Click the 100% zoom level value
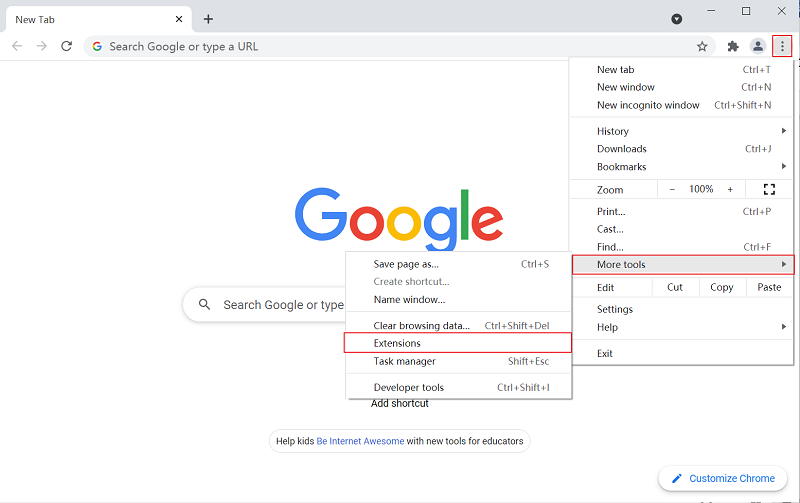The image size is (800, 503). (x=701, y=189)
